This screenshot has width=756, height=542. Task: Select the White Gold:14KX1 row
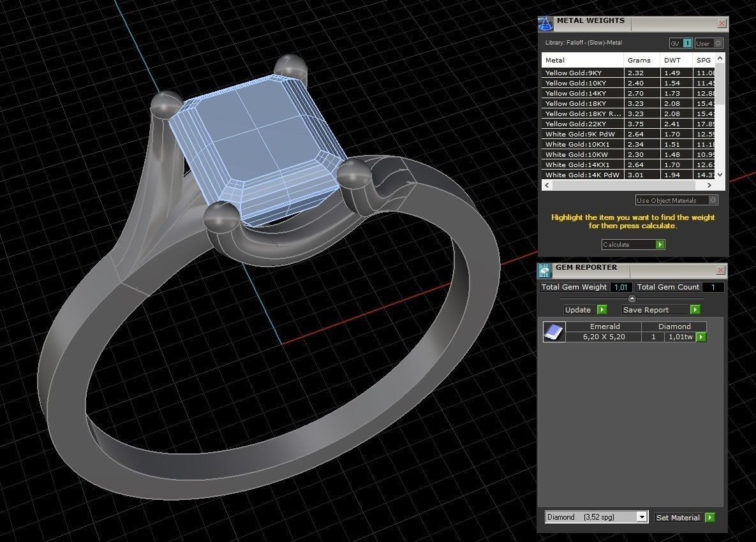pos(628,165)
